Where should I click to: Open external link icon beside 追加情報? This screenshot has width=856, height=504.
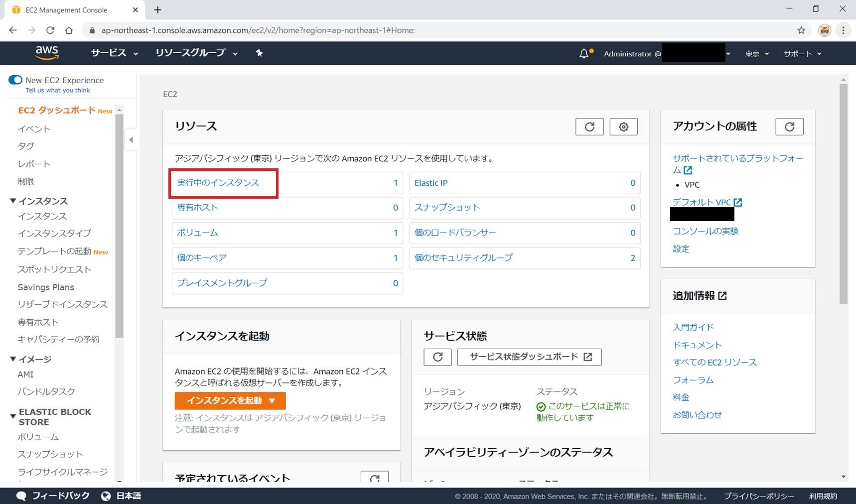722,296
